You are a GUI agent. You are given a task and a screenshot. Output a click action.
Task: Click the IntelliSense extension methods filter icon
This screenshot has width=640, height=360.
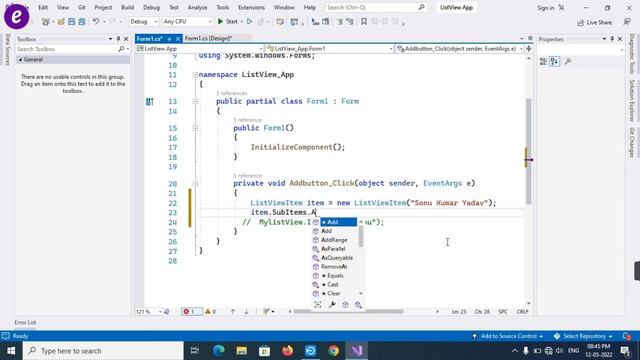point(358,305)
